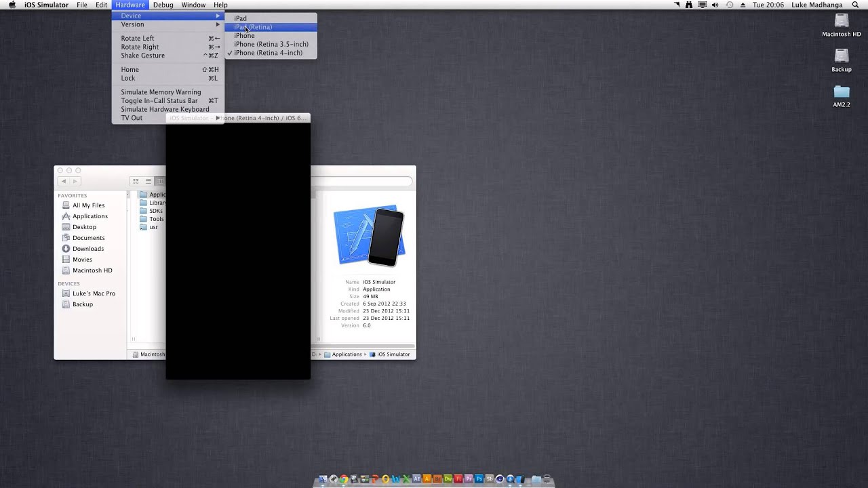Close the open Hardware menu

click(x=130, y=5)
